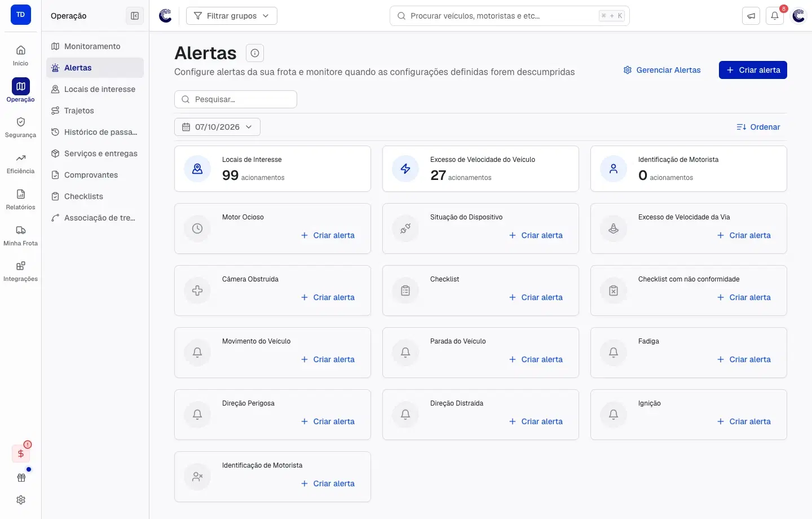Click the blue Criar alerta button
812x519 pixels.
pyautogui.click(x=753, y=70)
